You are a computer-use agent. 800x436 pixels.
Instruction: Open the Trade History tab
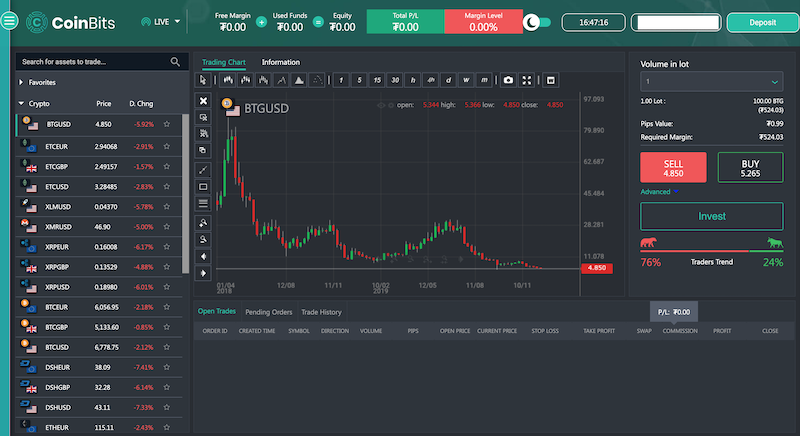[321, 312]
